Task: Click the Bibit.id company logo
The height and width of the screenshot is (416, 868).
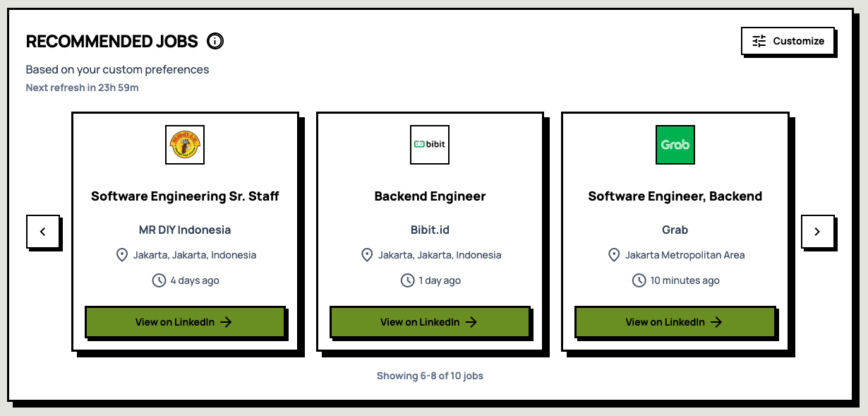Action: [429, 144]
